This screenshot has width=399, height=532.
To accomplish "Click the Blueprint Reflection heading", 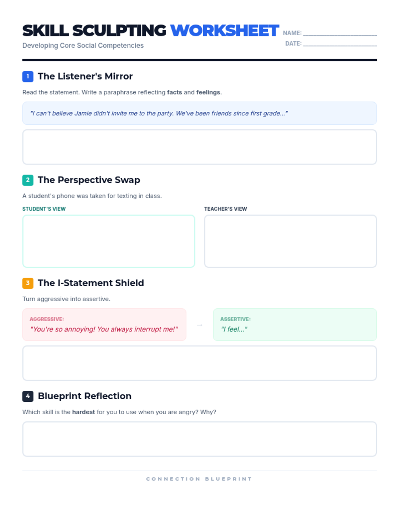I will pyautogui.click(x=84, y=396).
